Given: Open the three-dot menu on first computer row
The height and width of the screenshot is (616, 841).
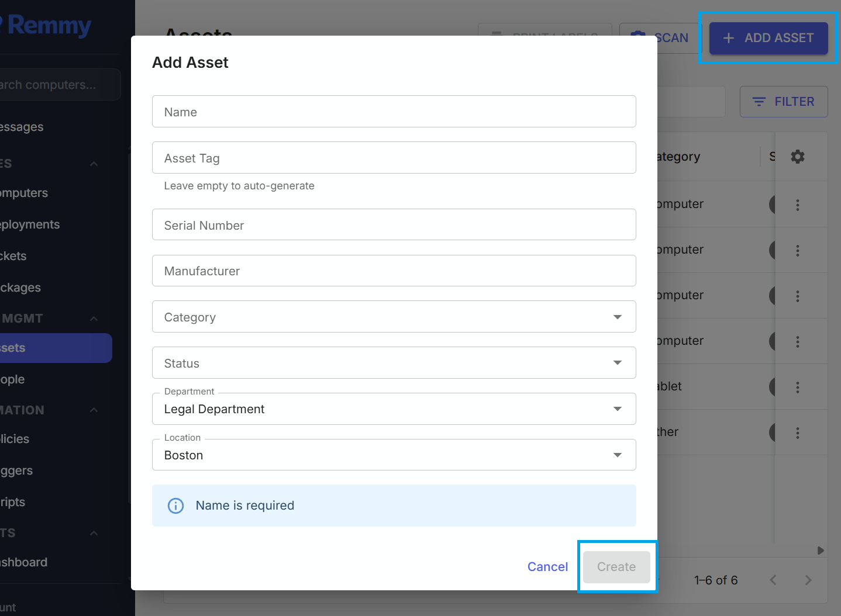Looking at the screenshot, I should (x=797, y=205).
